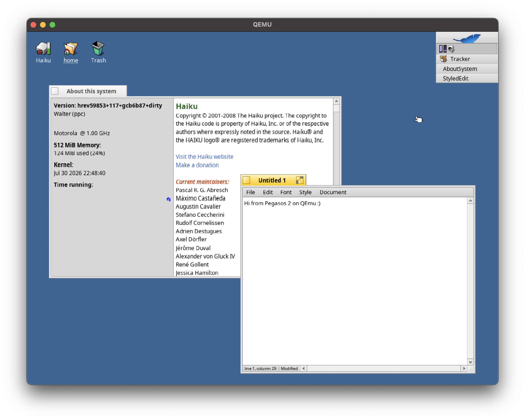This screenshot has height=420, width=525.
Task: Open the Style menu
Action: click(x=305, y=192)
